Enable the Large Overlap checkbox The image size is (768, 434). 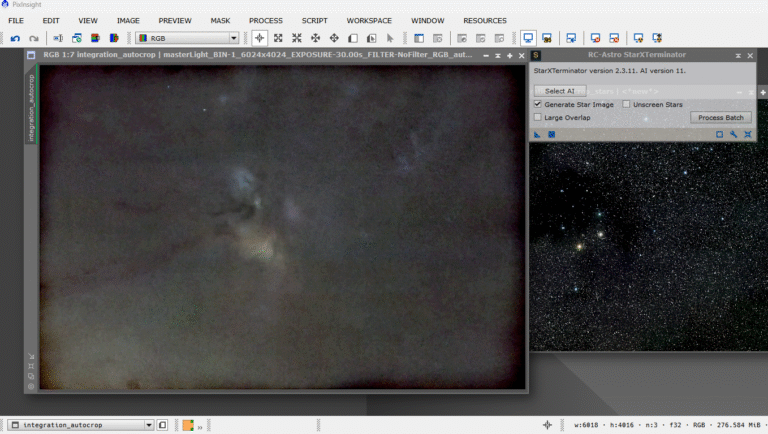pyautogui.click(x=538, y=118)
